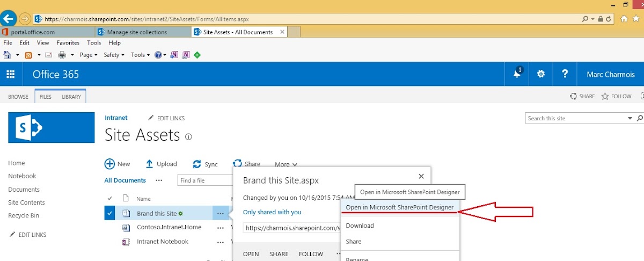This screenshot has height=261, width=644.
Task: Click the SharePoint site logo
Action: [x=51, y=128]
